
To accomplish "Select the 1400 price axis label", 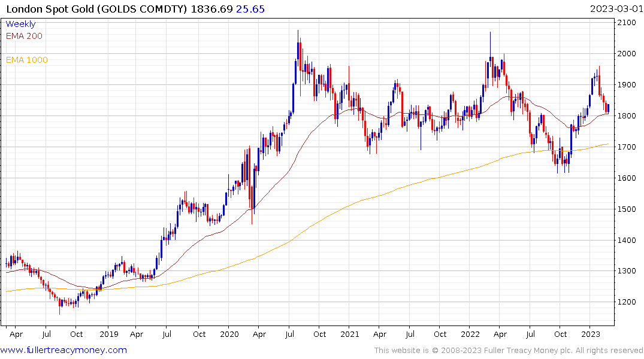I will coord(627,240).
